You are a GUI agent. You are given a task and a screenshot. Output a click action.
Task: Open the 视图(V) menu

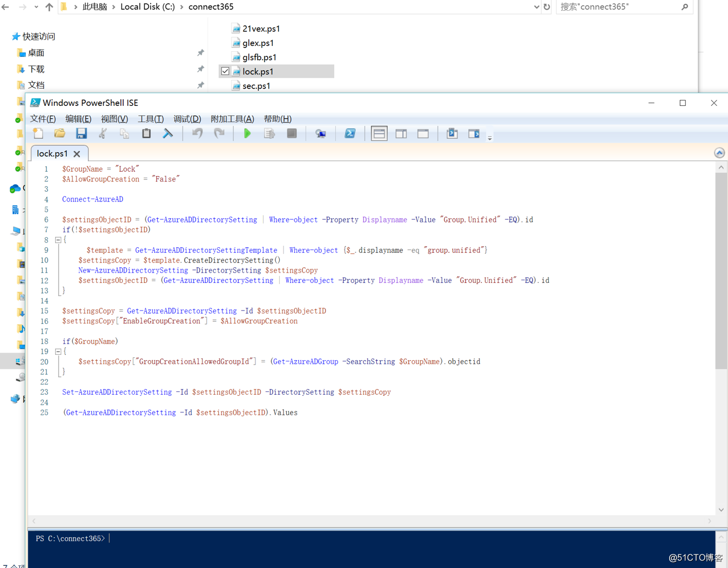coord(114,119)
